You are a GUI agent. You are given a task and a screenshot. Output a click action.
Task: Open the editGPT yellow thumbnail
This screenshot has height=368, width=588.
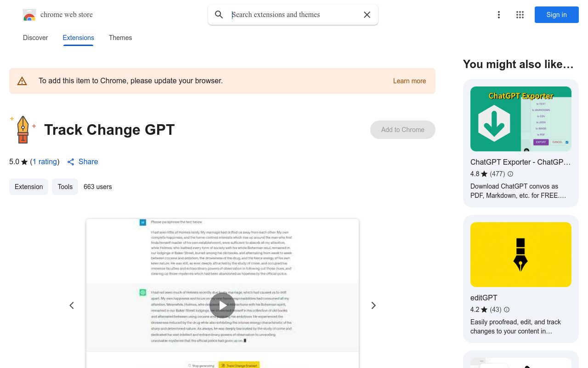click(x=521, y=255)
